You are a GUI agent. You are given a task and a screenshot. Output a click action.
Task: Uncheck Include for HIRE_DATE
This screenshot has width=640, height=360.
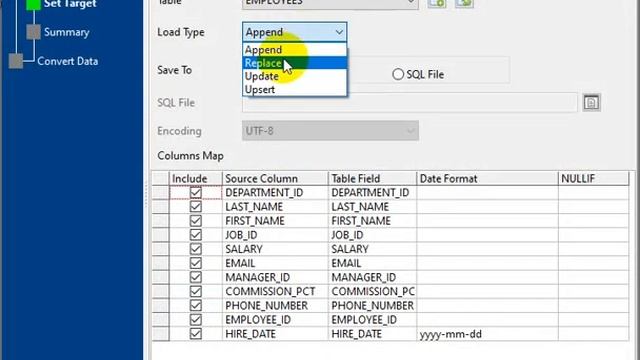click(196, 334)
